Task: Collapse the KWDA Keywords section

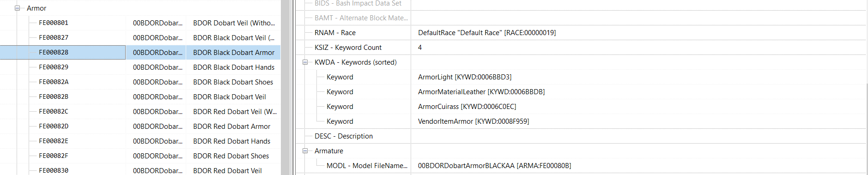Action: [x=305, y=62]
